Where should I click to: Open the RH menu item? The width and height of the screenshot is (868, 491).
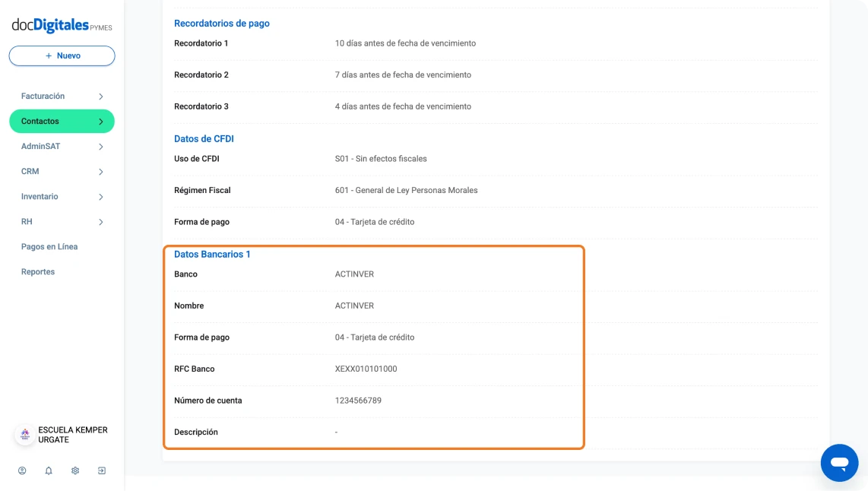click(62, 222)
